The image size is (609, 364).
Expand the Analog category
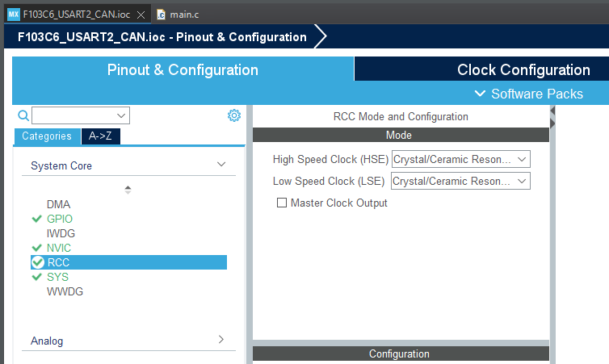(x=221, y=341)
